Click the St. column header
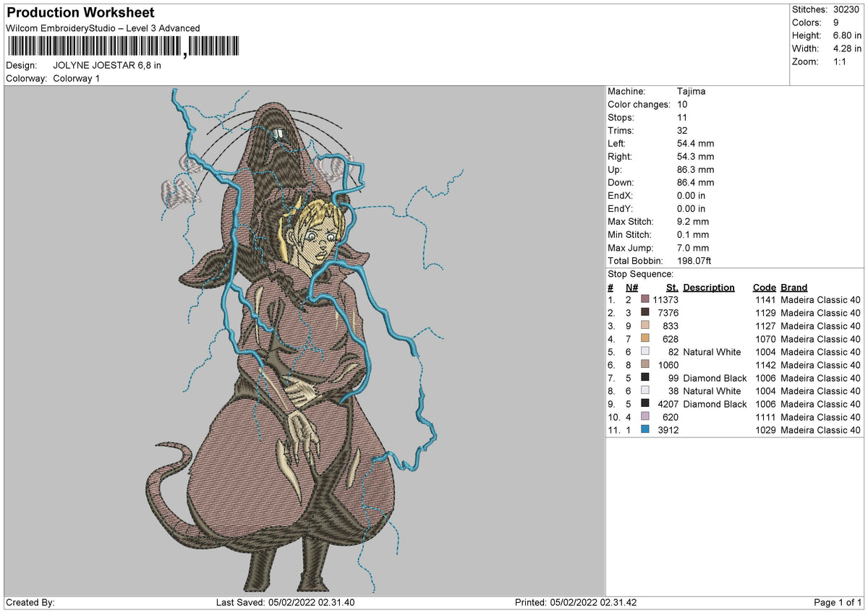Image resolution: width=868 pixels, height=613 pixels. [672, 287]
